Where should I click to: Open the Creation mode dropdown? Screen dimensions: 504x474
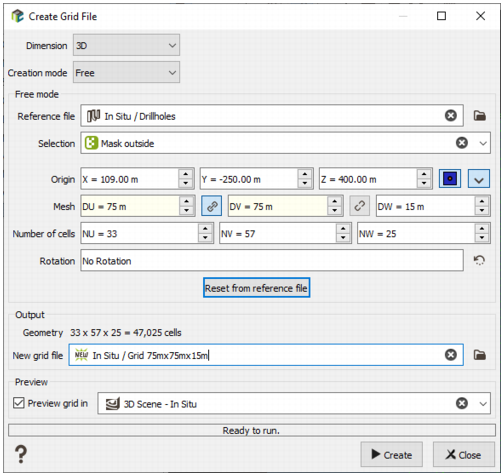click(126, 72)
